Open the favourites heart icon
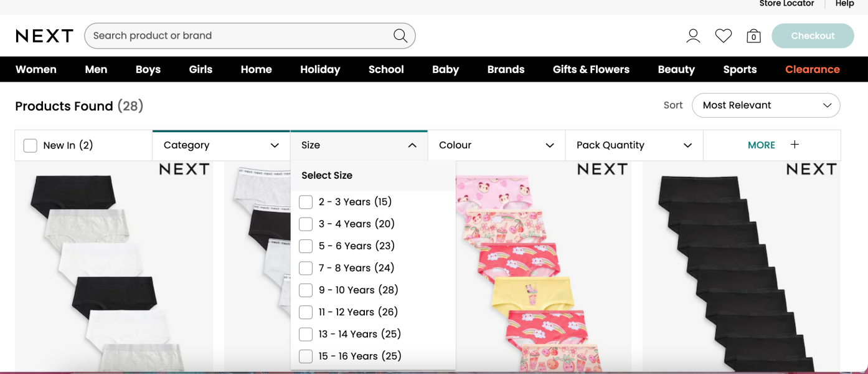868x374 pixels. coord(723,36)
